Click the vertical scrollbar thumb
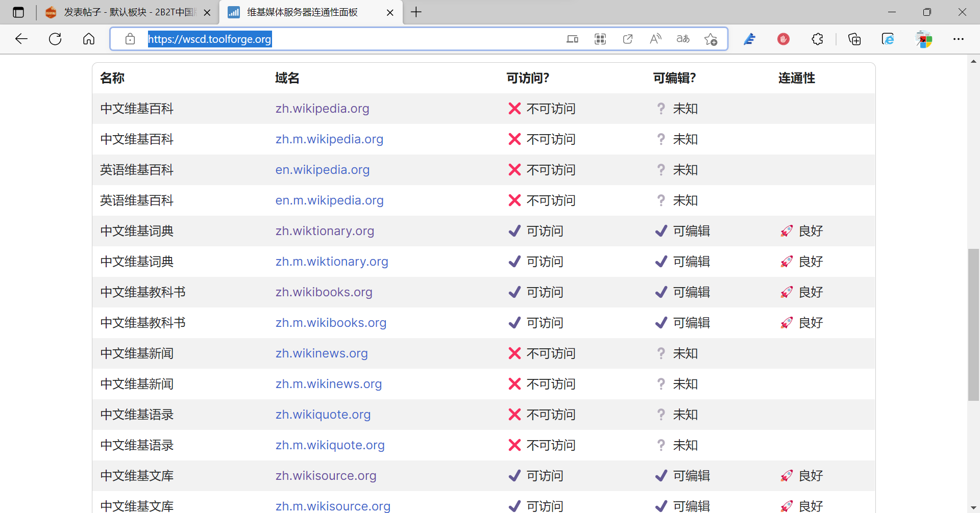The image size is (980, 513). click(973, 324)
